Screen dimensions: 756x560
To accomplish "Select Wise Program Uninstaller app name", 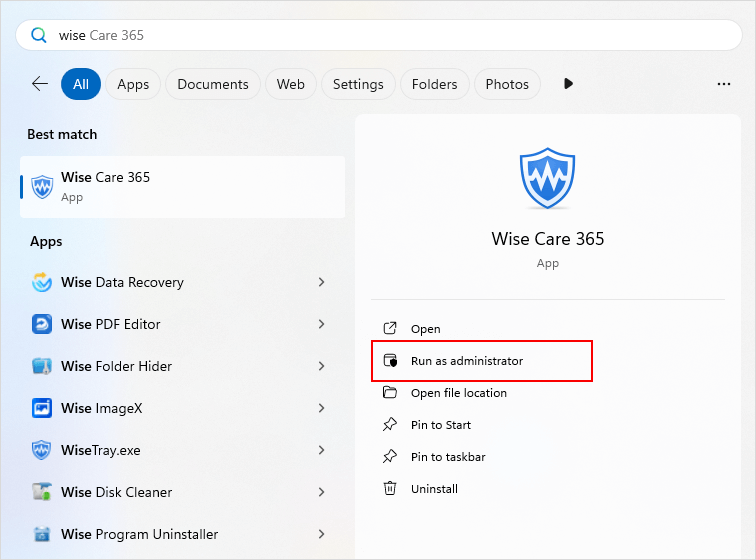I will coord(139,534).
